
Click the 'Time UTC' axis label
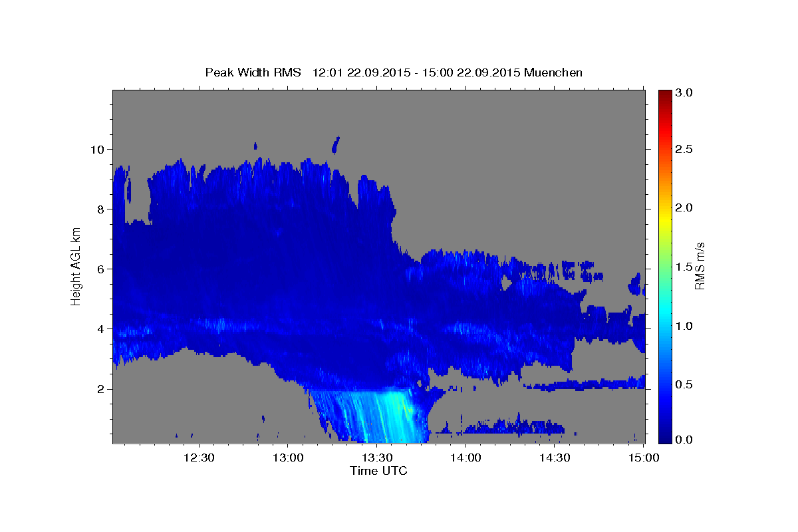click(378, 471)
